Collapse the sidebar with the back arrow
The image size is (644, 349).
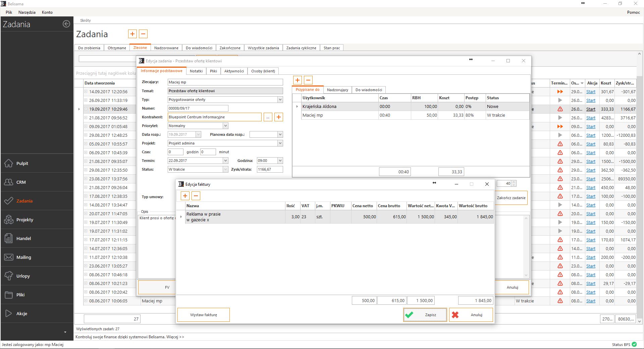66,24
